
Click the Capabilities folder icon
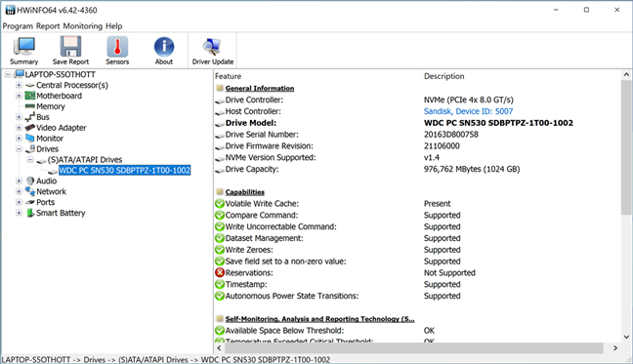219,192
